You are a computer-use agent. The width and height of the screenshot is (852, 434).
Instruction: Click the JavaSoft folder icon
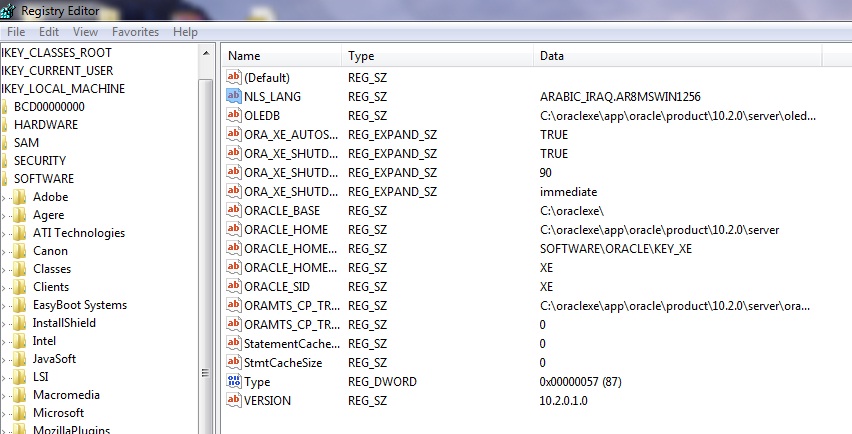coord(19,359)
